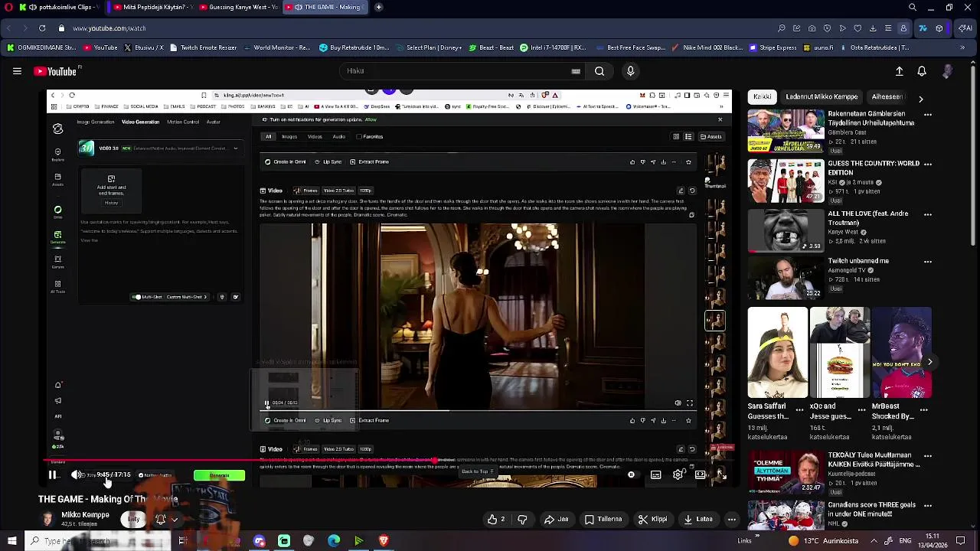Start voice search with the microphone
Image resolution: width=980 pixels, height=551 pixels.
pyautogui.click(x=630, y=71)
